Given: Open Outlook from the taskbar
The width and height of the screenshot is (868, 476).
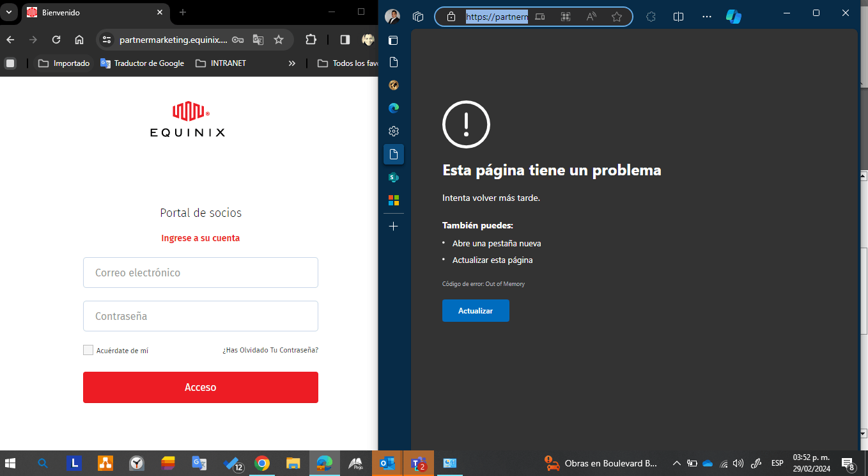Looking at the screenshot, I should [387, 463].
